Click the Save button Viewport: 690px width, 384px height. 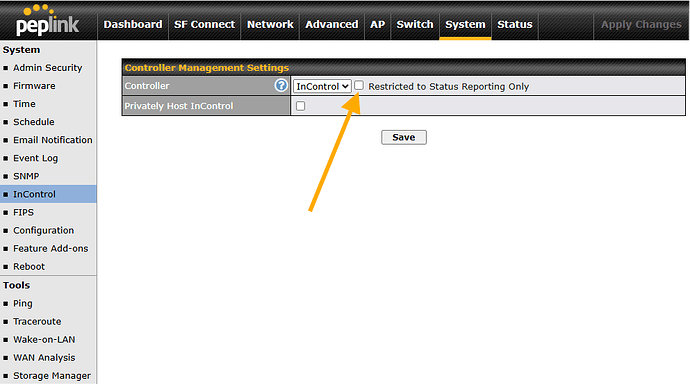[x=404, y=137]
